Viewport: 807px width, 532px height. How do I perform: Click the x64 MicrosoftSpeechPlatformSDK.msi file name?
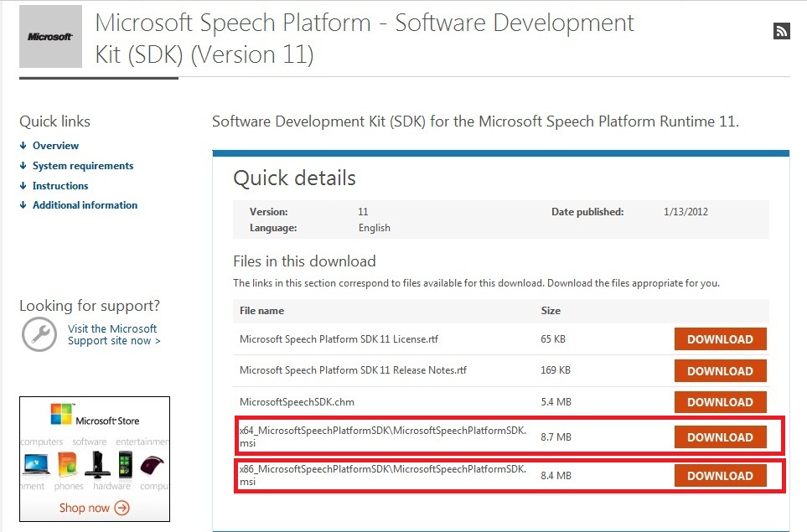383,436
